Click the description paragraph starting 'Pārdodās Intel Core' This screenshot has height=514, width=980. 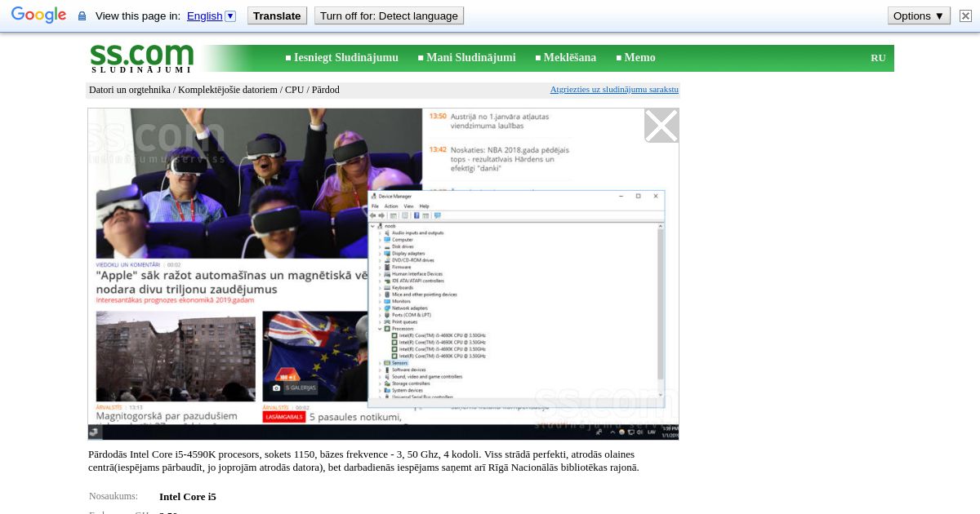[363, 461]
